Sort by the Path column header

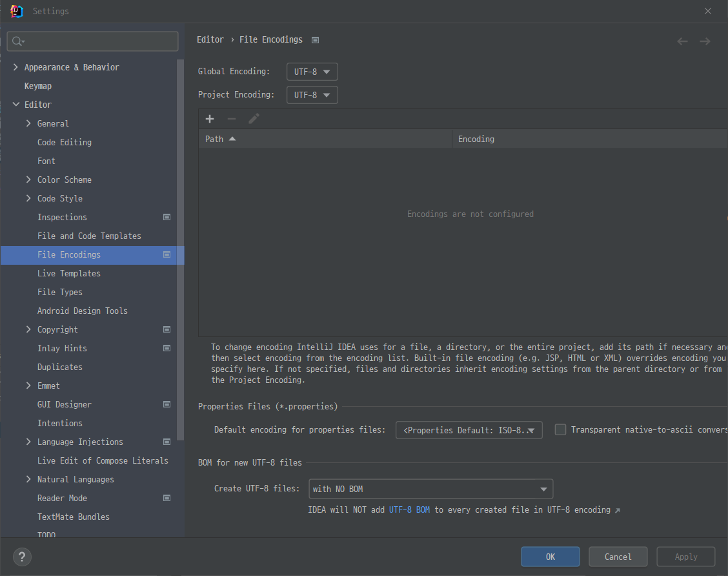click(325, 139)
